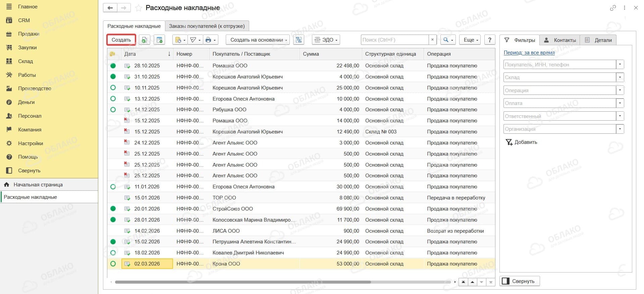The width and height of the screenshot is (644, 294).
Task: Click the related documents structure icon
Action: (x=299, y=40)
